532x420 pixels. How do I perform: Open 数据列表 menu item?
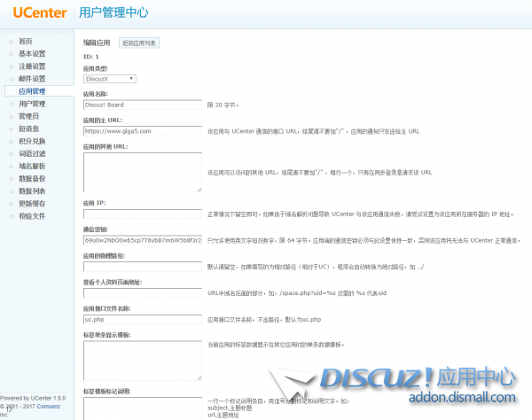point(32,191)
